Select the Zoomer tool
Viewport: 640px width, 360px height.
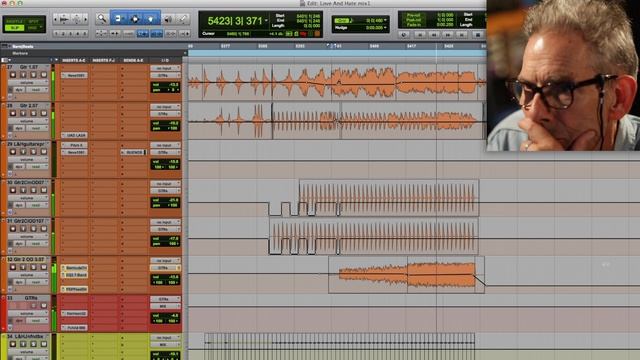[x=101, y=18]
